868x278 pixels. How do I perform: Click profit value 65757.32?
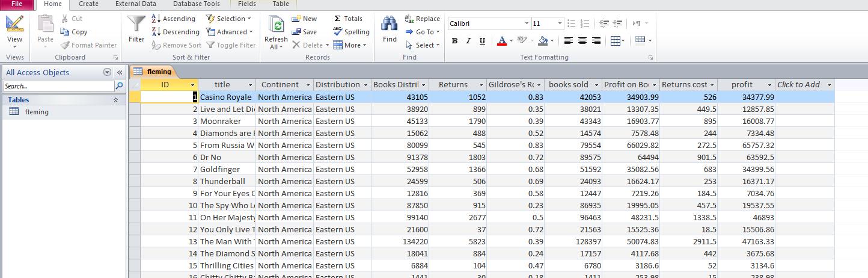pos(746,145)
